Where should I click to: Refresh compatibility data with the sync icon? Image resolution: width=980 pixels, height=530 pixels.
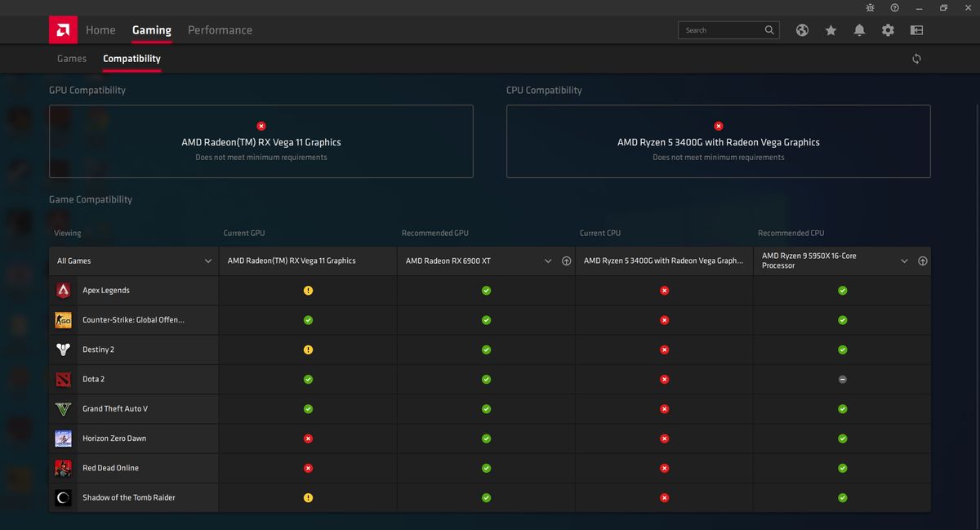[916, 58]
